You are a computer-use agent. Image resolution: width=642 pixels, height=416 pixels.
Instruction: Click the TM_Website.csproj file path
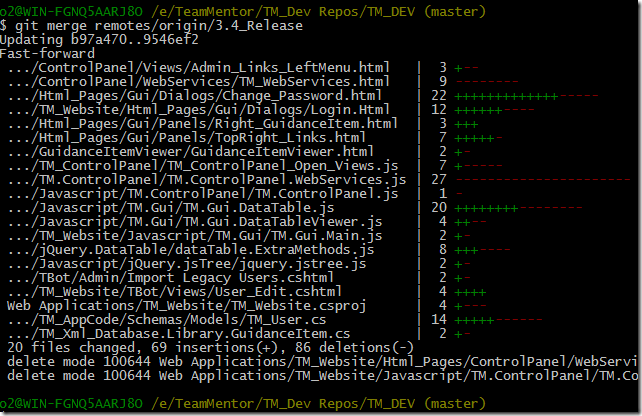[187, 306]
